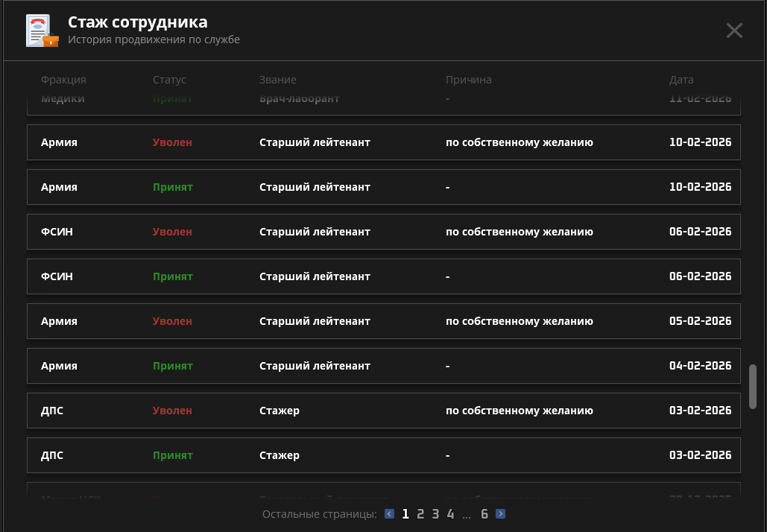Close the Стаж сотрудника window
The width and height of the screenshot is (767, 532).
click(x=734, y=31)
